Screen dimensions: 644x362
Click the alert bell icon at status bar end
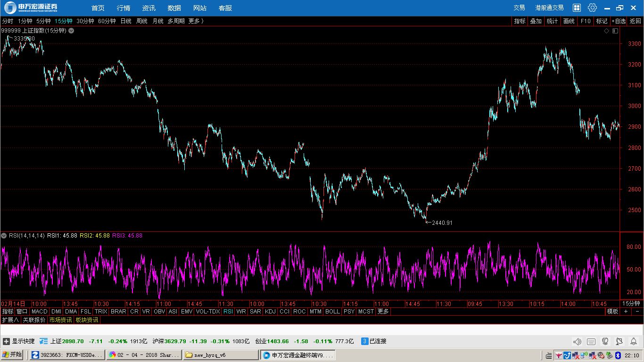pyautogui.click(x=633, y=341)
